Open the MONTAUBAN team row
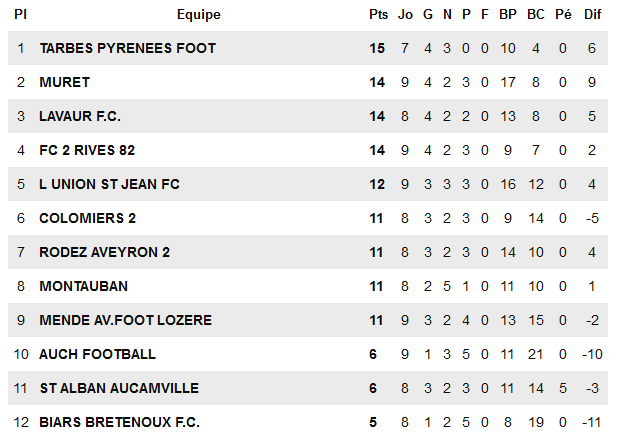Image resolution: width=618 pixels, height=442 pixels. coord(83,286)
